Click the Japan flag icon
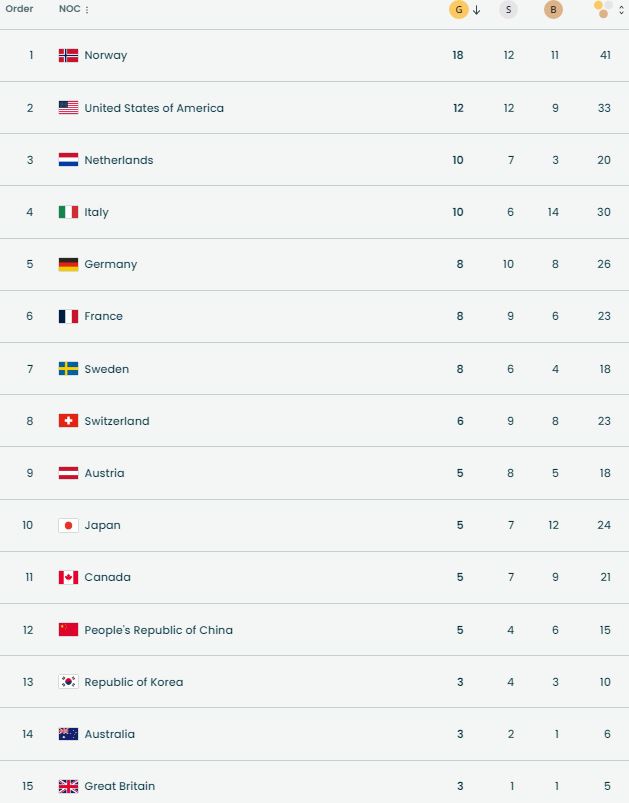 (68, 526)
